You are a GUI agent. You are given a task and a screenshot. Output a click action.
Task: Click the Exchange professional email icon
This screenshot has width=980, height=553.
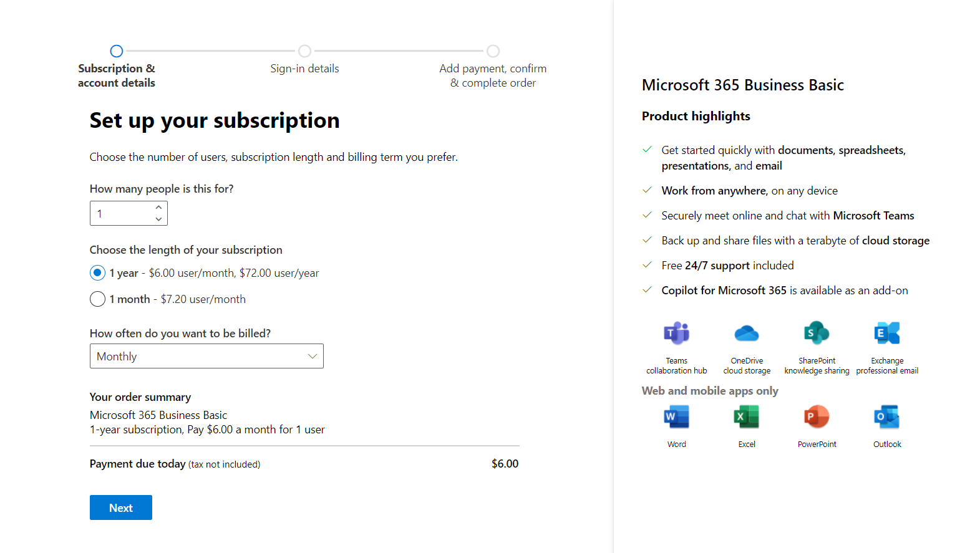[887, 333]
